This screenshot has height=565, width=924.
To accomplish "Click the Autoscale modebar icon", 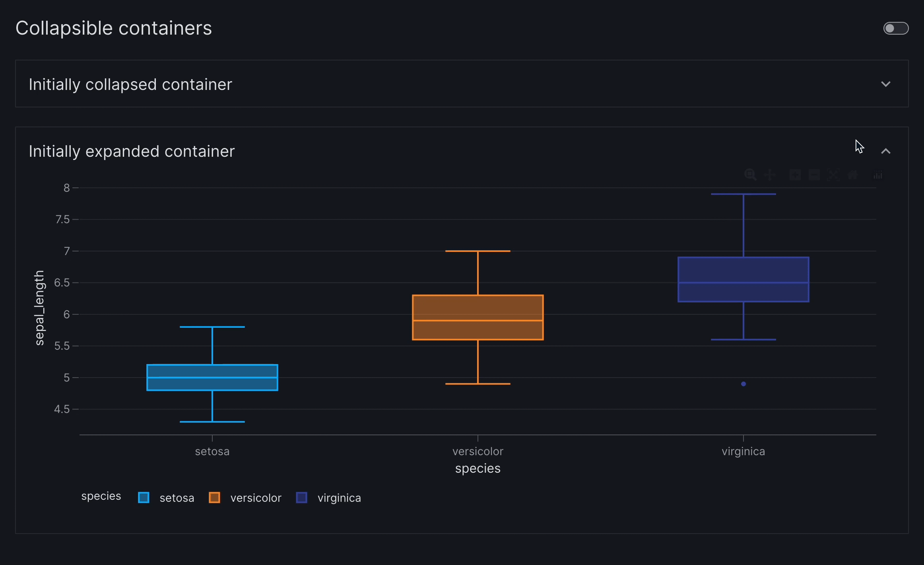I will click(x=833, y=175).
